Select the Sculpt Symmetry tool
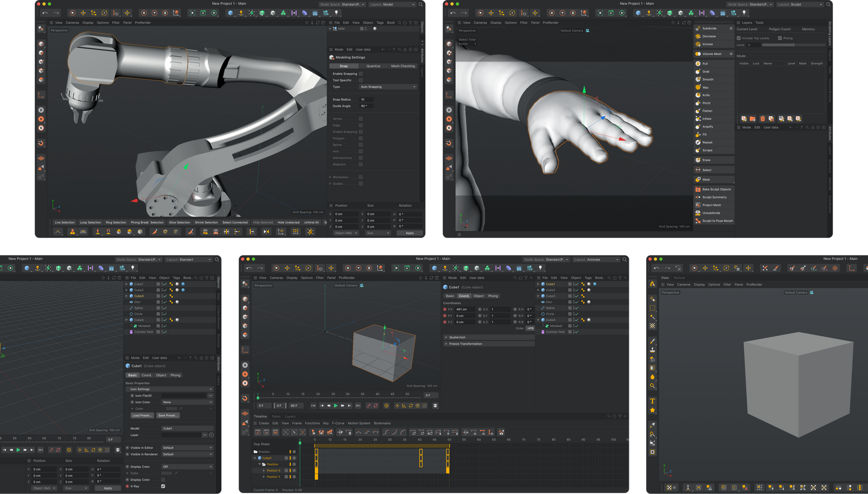Viewport: 868px width, 494px height. pyautogui.click(x=713, y=197)
